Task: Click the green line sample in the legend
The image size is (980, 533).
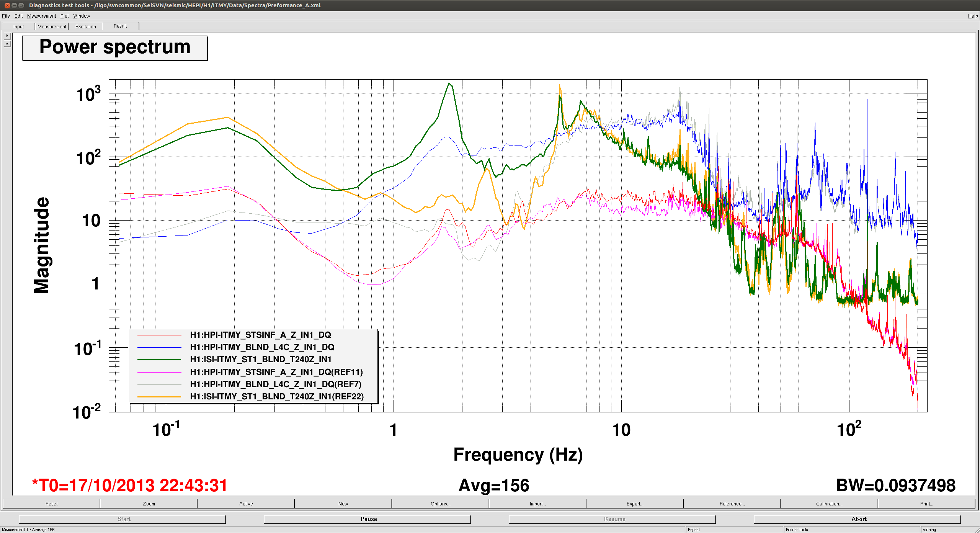Action: [159, 360]
